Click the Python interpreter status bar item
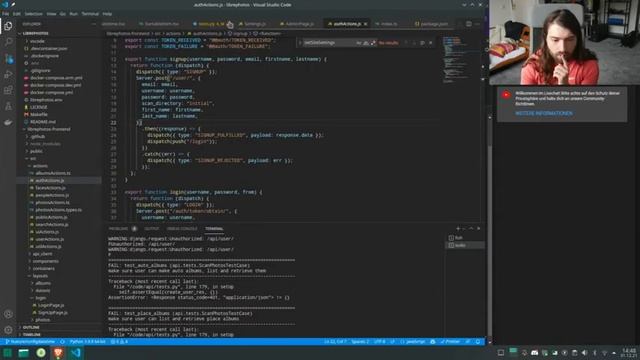This screenshot has width=640, height=360. (88, 342)
